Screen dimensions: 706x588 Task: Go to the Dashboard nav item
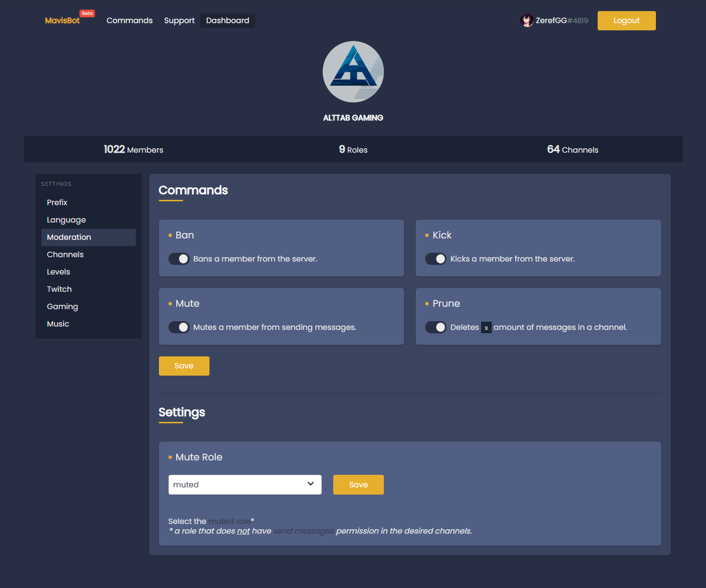[227, 21]
